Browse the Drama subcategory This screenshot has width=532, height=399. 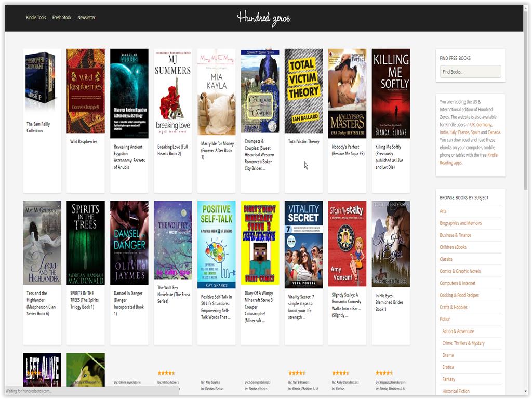click(448, 355)
